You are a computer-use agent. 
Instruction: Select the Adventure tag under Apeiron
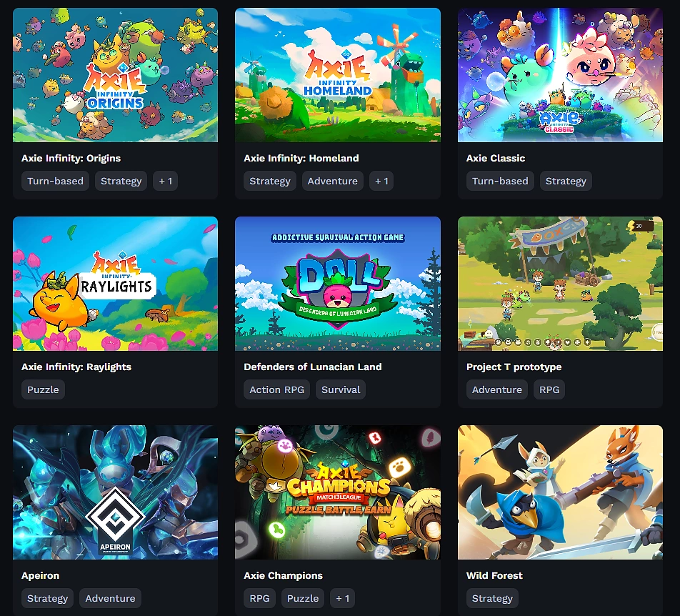click(x=110, y=598)
